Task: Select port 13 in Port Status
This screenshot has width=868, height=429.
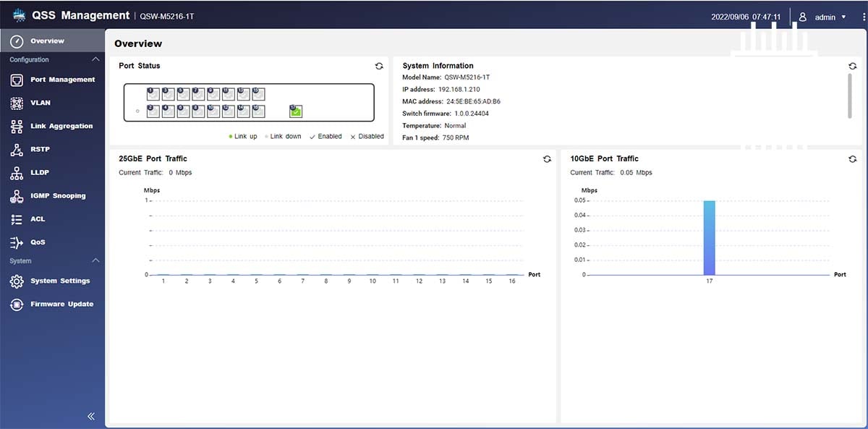Action: point(244,94)
